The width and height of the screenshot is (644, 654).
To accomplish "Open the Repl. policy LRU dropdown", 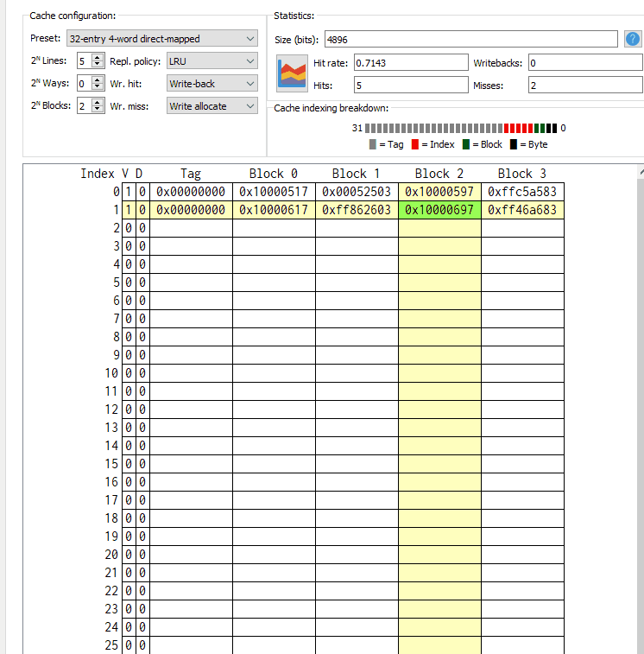I will [212, 60].
